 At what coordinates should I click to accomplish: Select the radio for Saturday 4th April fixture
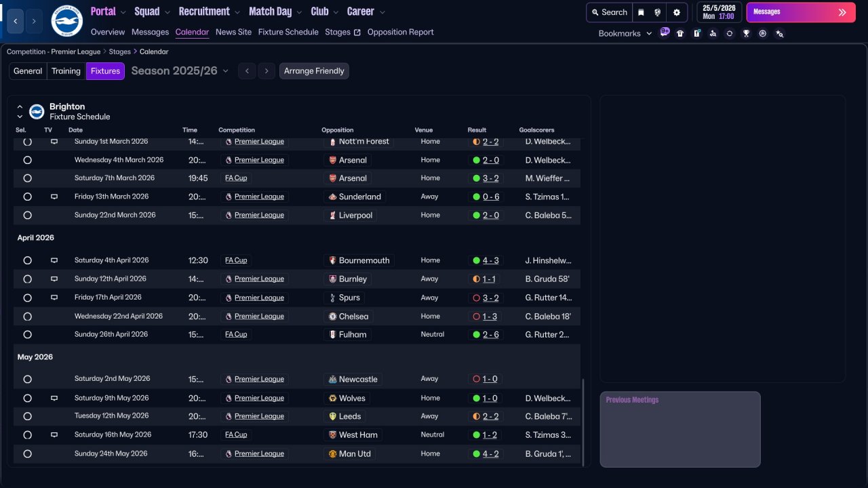27,260
